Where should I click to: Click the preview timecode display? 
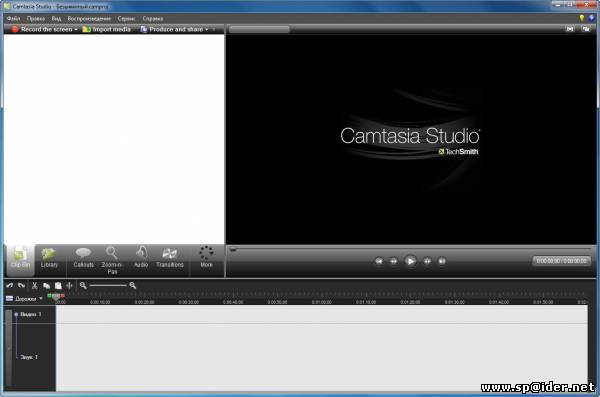(x=561, y=261)
